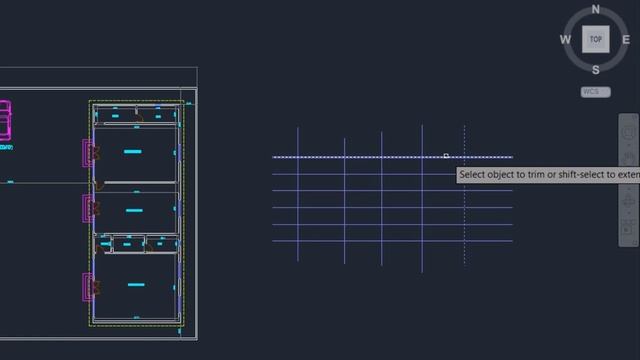
Task: Click the W (West) compass label
Action: [565, 40]
